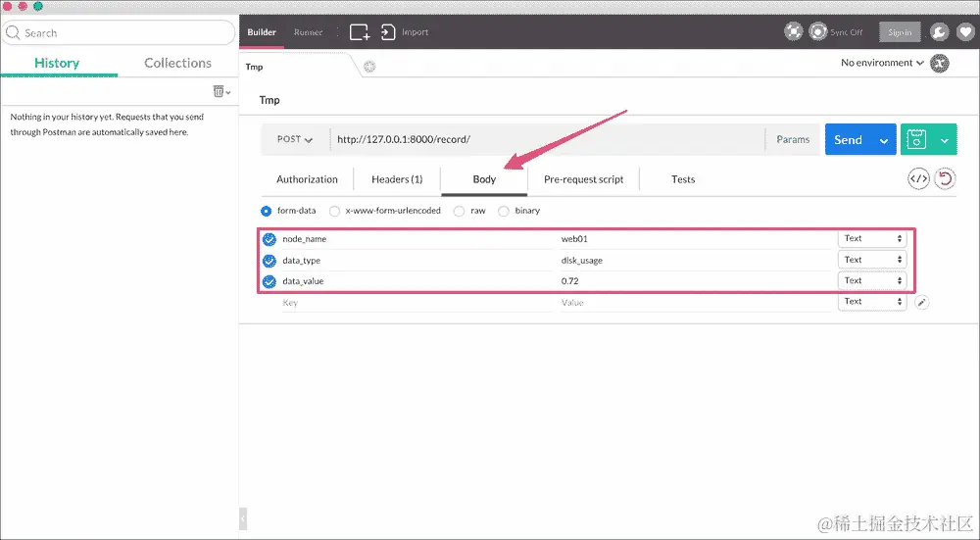980x540 pixels.
Task: Click the 0.72 value cell
Action: [695, 281]
